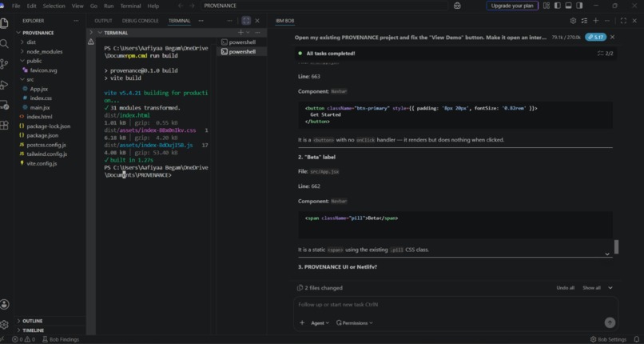Screen dimensions: 644x344
Task: Open favicon.svg in the explorer
Action: click(43, 70)
